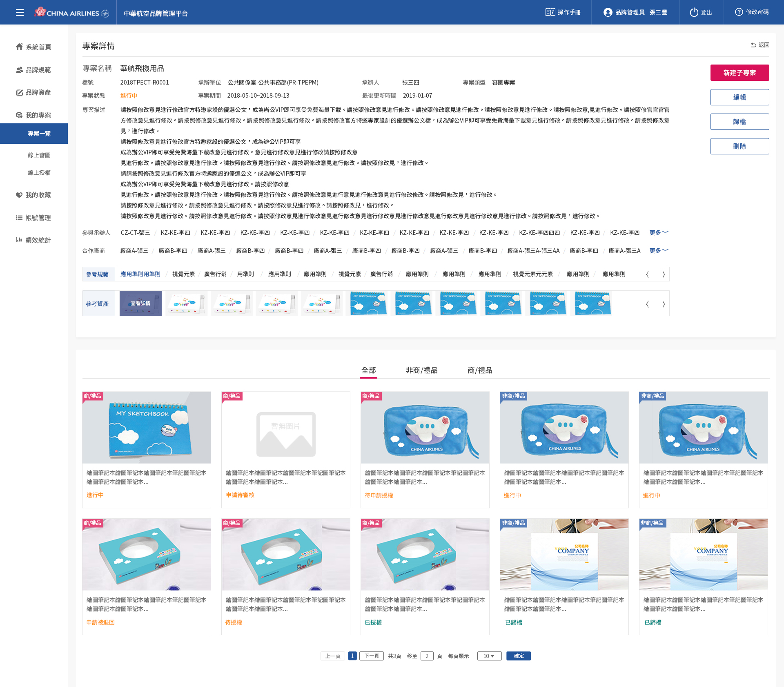This screenshot has width=784, height=687.
Task: Open the 暫無圖片 placeholder card
Action: (286, 449)
